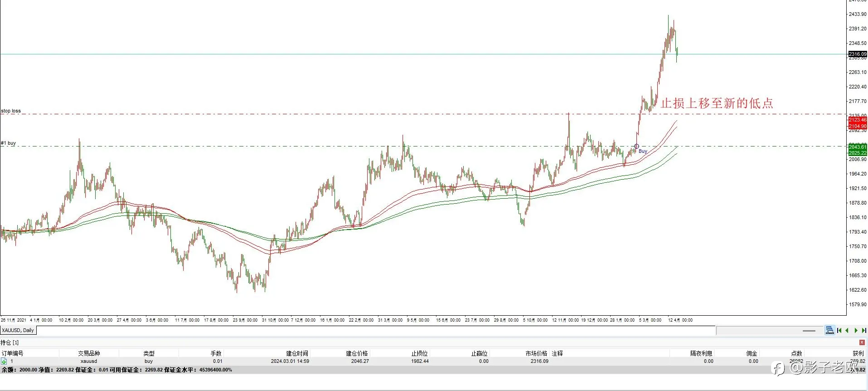Click the 2220.40 price axis label
This screenshot has width=868, height=391.
point(858,87)
